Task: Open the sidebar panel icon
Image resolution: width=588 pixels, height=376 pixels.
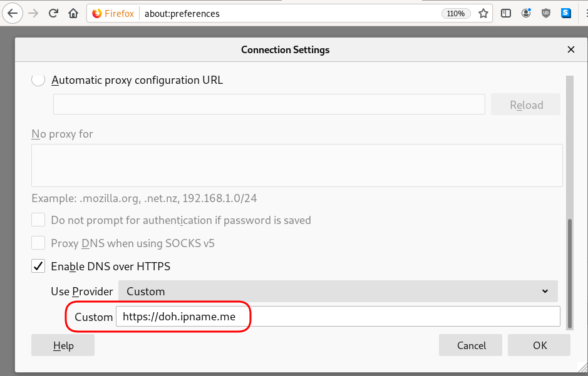Action: click(506, 13)
